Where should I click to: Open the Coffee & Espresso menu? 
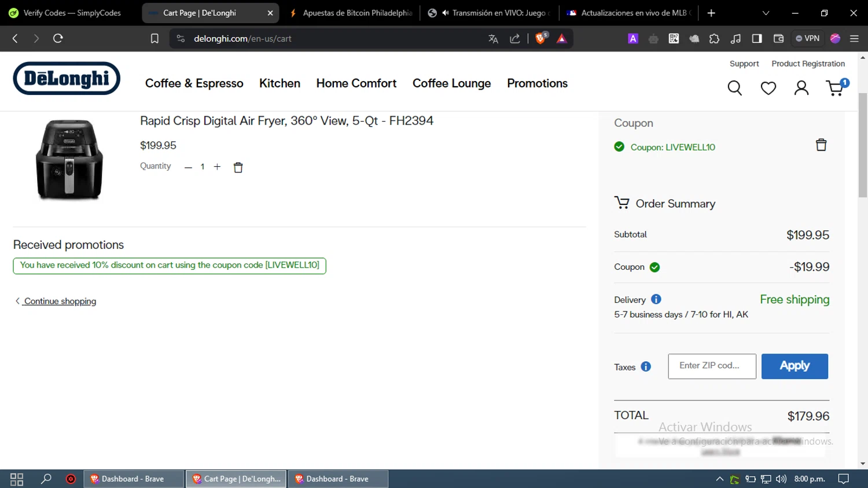click(x=194, y=83)
